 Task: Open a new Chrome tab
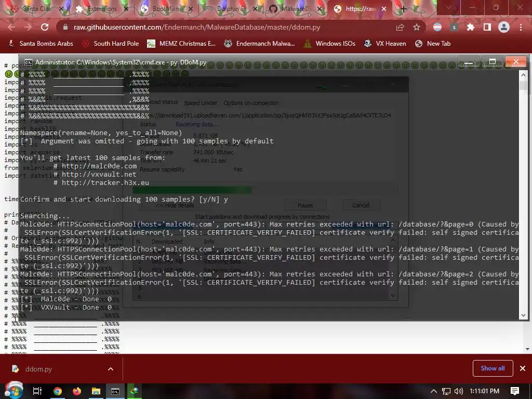pos(403,9)
